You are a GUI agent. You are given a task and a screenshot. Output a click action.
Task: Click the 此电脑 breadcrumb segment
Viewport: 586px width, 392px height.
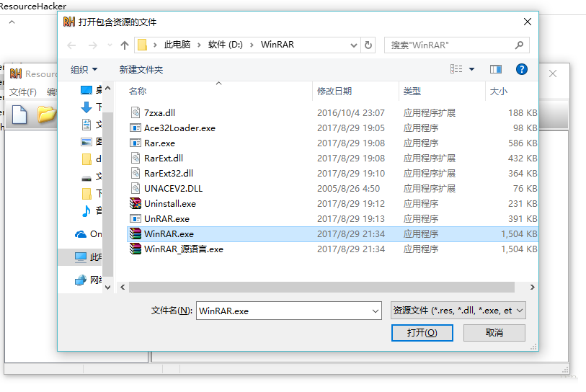(177, 45)
